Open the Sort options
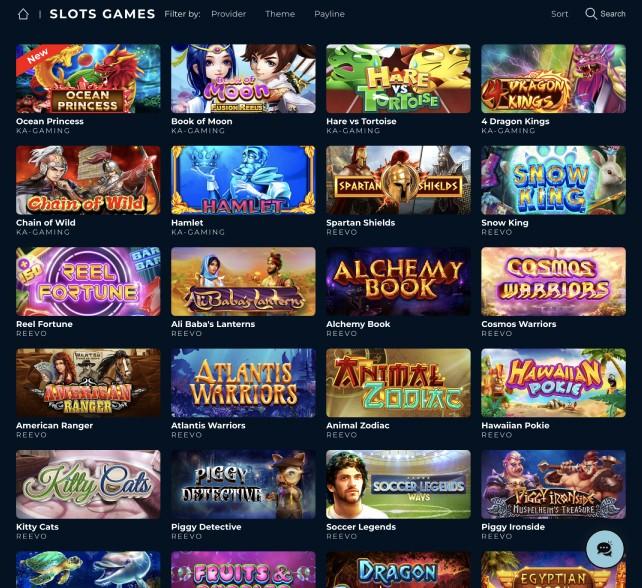The image size is (642, 588). click(559, 14)
